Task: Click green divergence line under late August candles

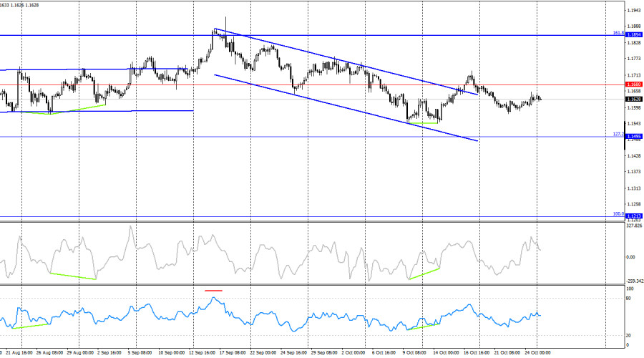Action: tap(78, 109)
